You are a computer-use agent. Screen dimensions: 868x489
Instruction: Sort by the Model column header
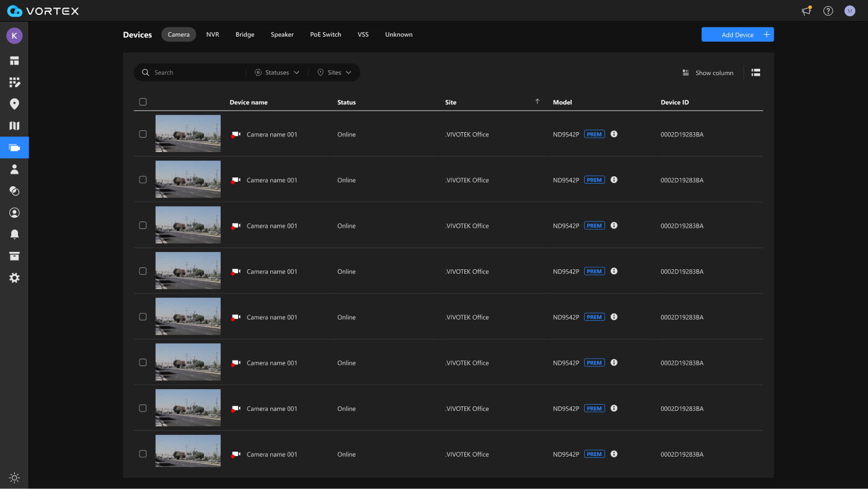tap(562, 102)
